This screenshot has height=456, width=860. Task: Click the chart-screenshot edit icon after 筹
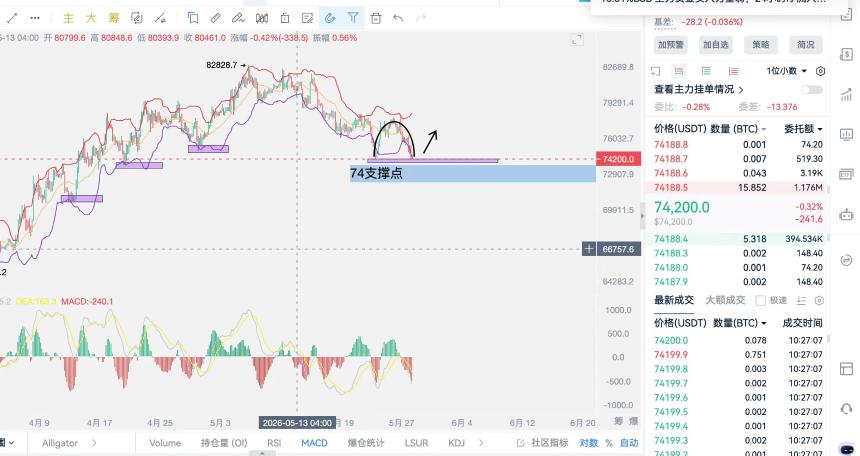(137, 18)
